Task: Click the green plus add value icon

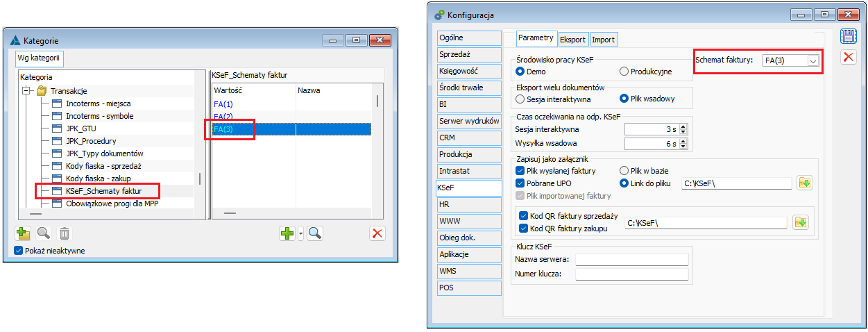Action: (x=287, y=234)
